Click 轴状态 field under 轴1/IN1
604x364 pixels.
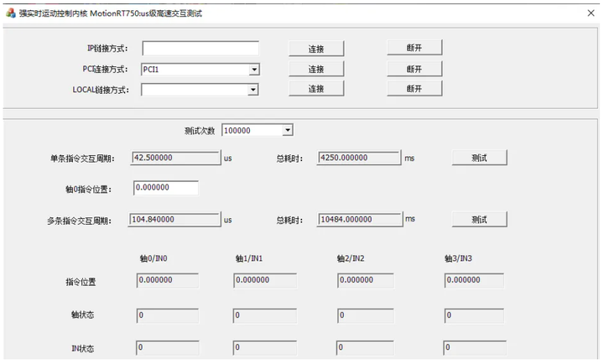click(x=265, y=315)
